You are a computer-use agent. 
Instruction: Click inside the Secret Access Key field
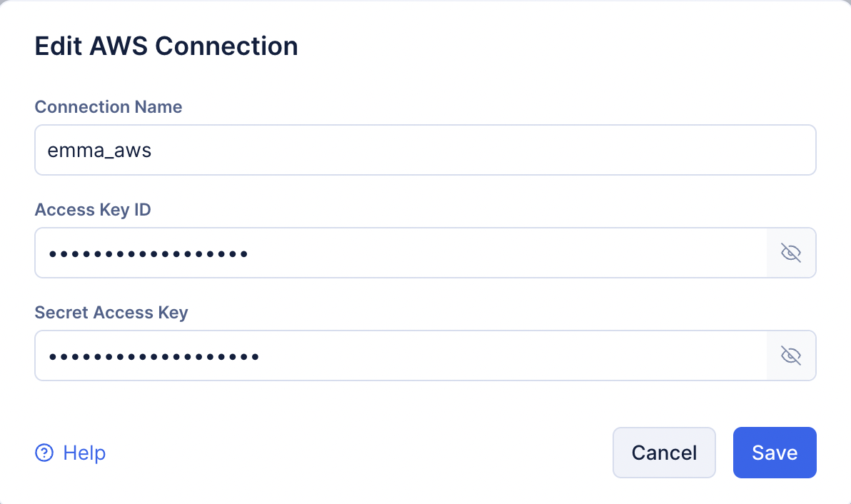pos(400,356)
